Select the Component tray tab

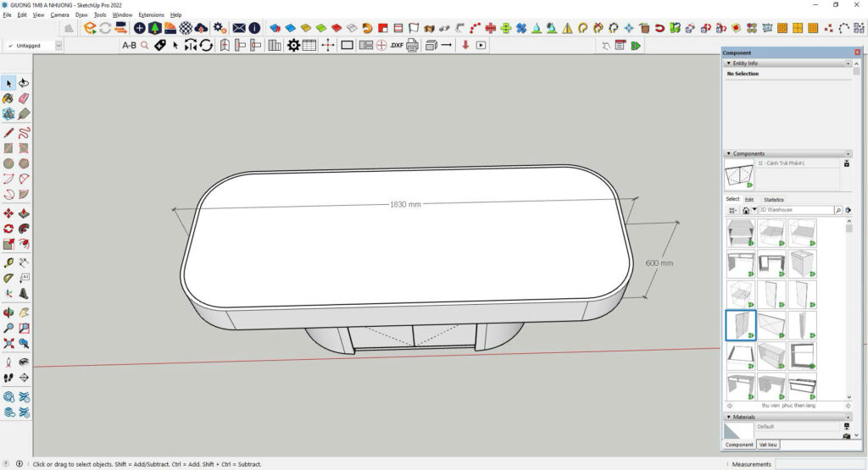coord(739,445)
